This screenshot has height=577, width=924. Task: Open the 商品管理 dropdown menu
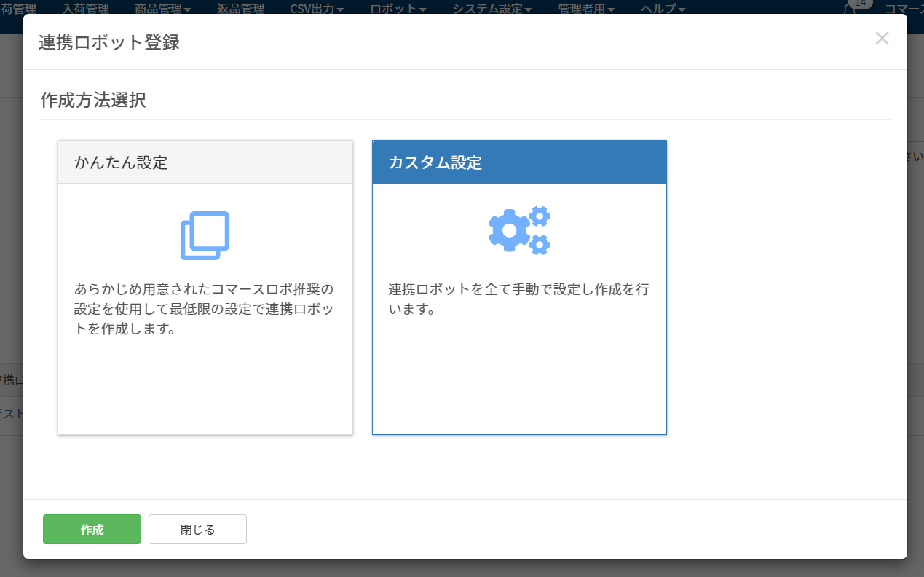pyautogui.click(x=163, y=9)
